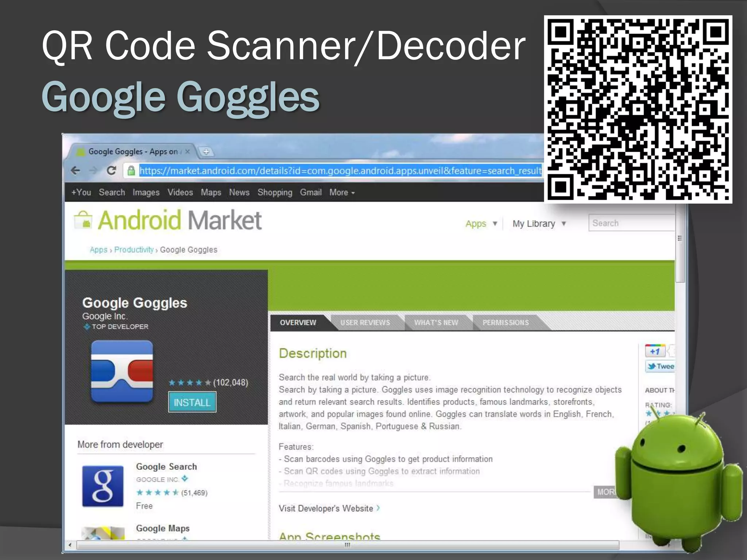
Task: Click the Tweet button
Action: point(660,366)
